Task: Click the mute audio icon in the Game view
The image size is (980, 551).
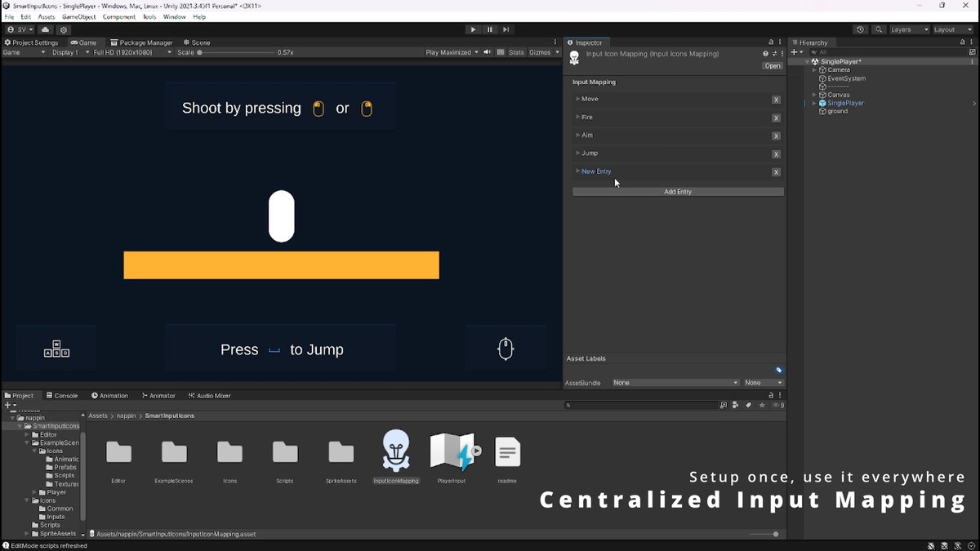Action: (x=488, y=51)
